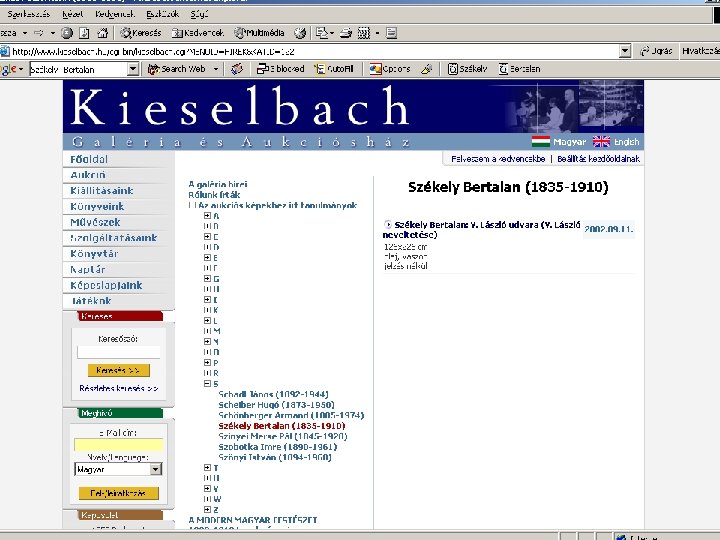Expand letter A in the tree
The height and width of the screenshot is (540, 720).
(x=207, y=215)
